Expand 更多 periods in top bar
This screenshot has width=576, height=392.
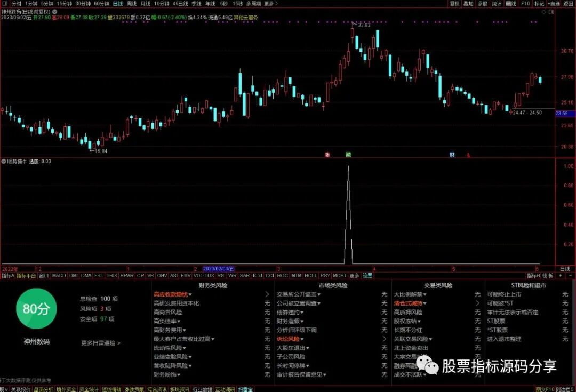tap(271, 4)
